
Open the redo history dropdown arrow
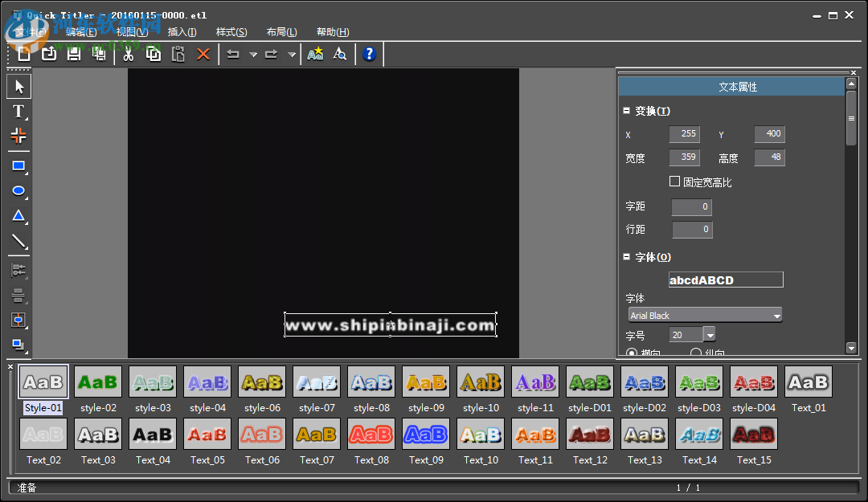(291, 55)
